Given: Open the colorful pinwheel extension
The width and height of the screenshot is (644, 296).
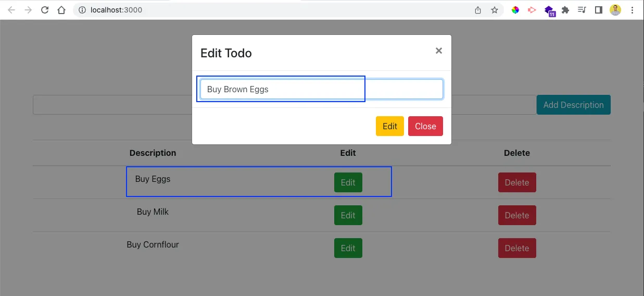Looking at the screenshot, I should [515, 10].
